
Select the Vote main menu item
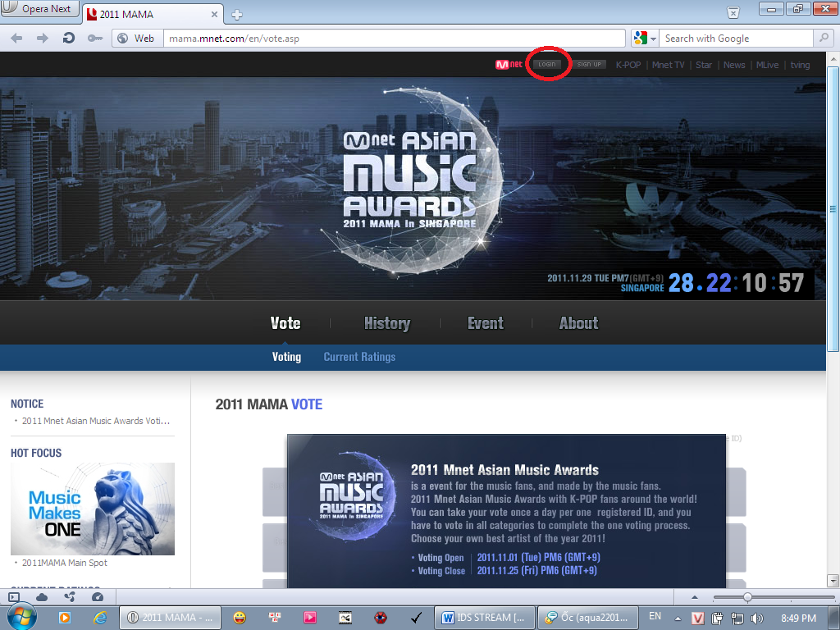285,323
